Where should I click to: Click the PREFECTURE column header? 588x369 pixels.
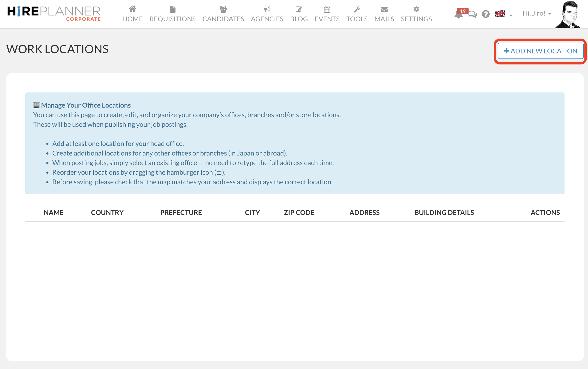point(181,213)
